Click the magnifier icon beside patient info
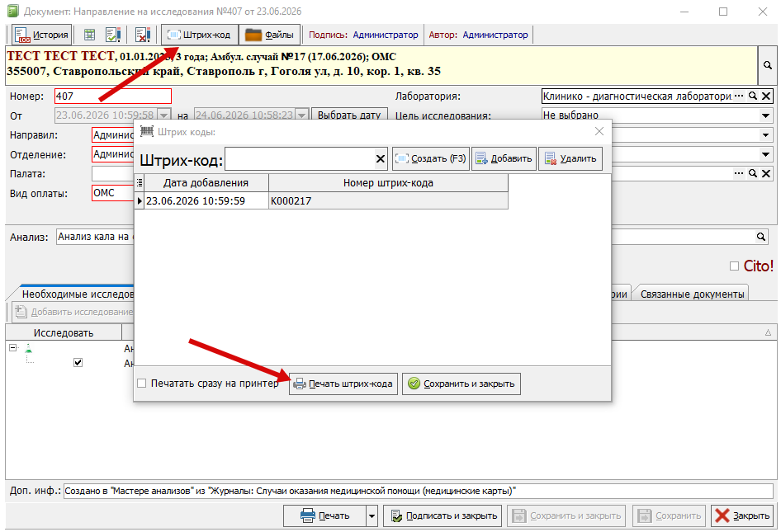 (768, 65)
